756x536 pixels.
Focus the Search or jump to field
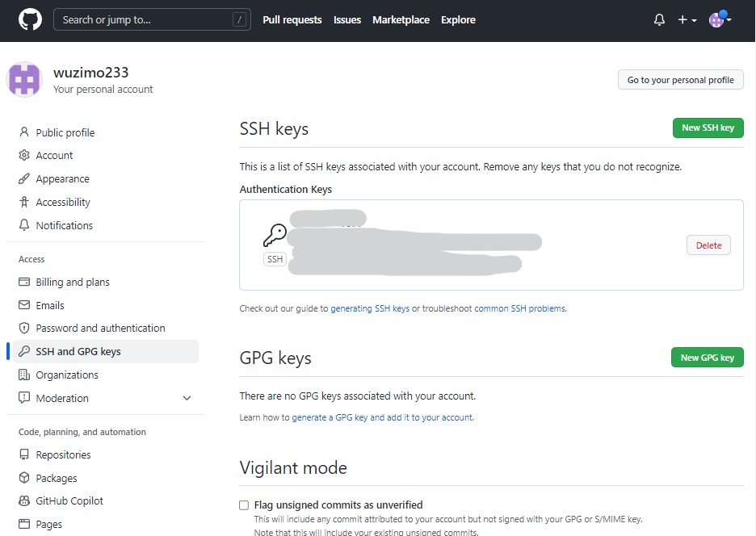click(152, 20)
